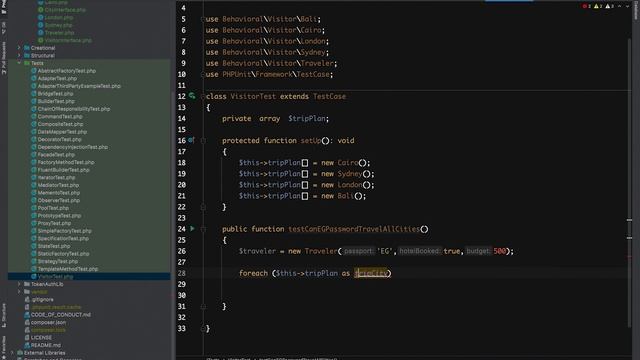Screen dimensions: 640x360
Task: Open AdapterThirdPartyExampleTest.php file
Action: 79,86
